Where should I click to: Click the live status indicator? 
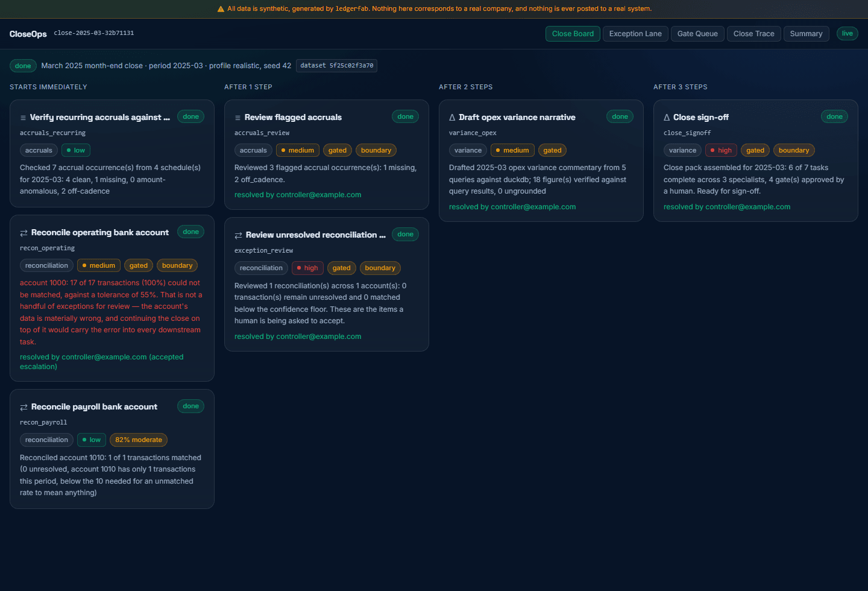click(x=848, y=34)
